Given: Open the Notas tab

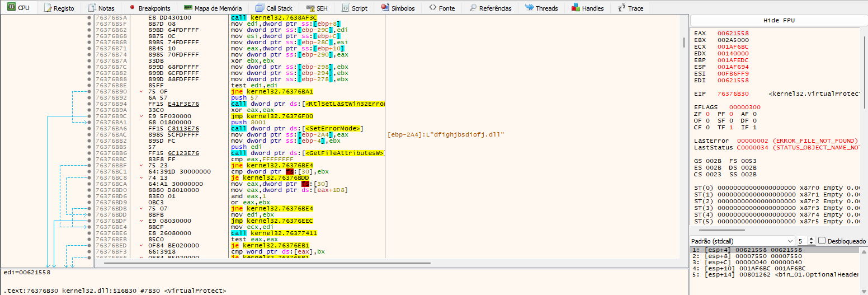Looking at the screenshot, I should click(x=101, y=8).
